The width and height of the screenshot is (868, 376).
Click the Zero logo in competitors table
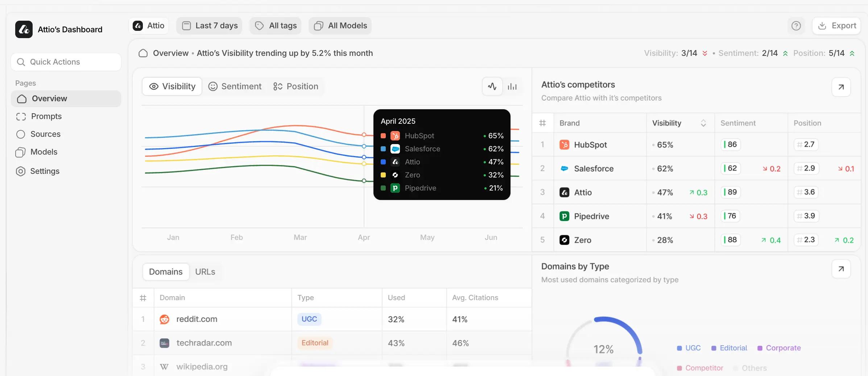pos(564,240)
